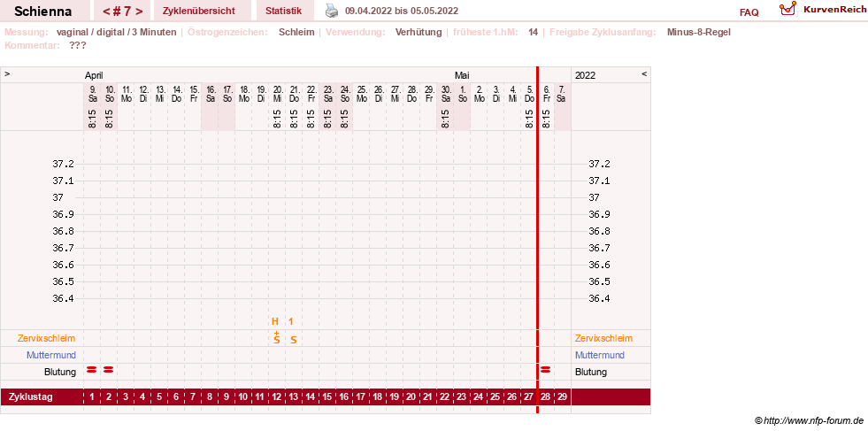Click the left 37.2 temperature label
Image resolution: width=868 pixels, height=431 pixels.
click(63, 164)
